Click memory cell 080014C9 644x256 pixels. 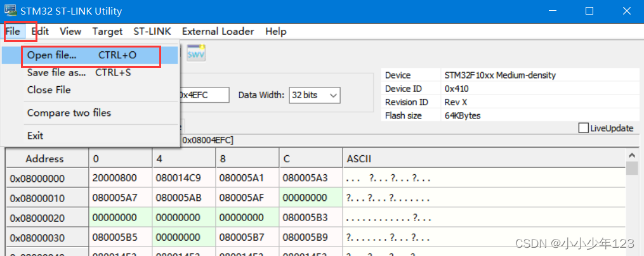[x=184, y=179]
